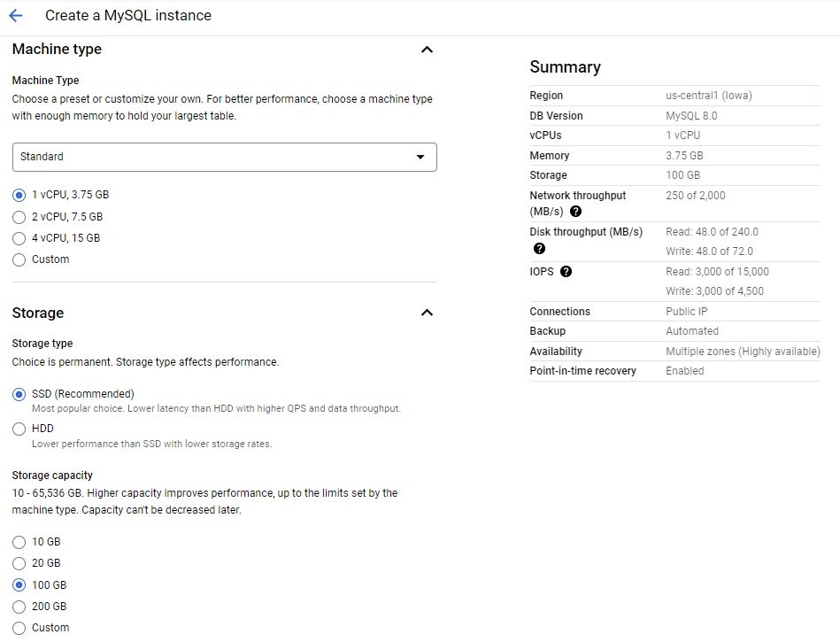Click the back arrow icon
The width and height of the screenshot is (840, 642).
(x=15, y=16)
